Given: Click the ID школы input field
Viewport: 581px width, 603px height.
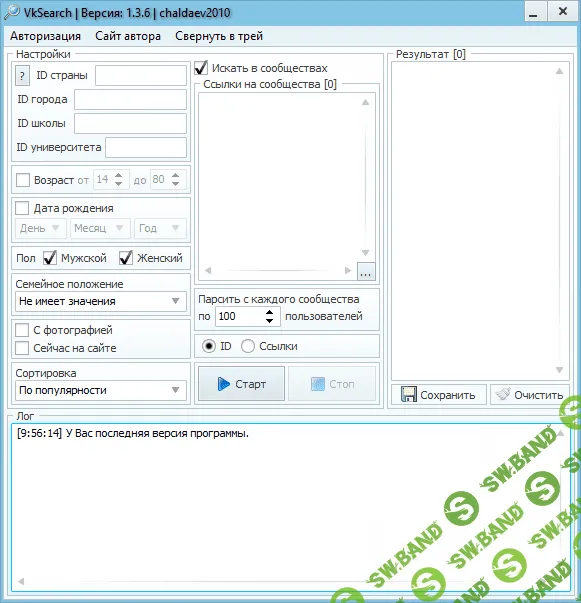Looking at the screenshot, I should coord(130,123).
